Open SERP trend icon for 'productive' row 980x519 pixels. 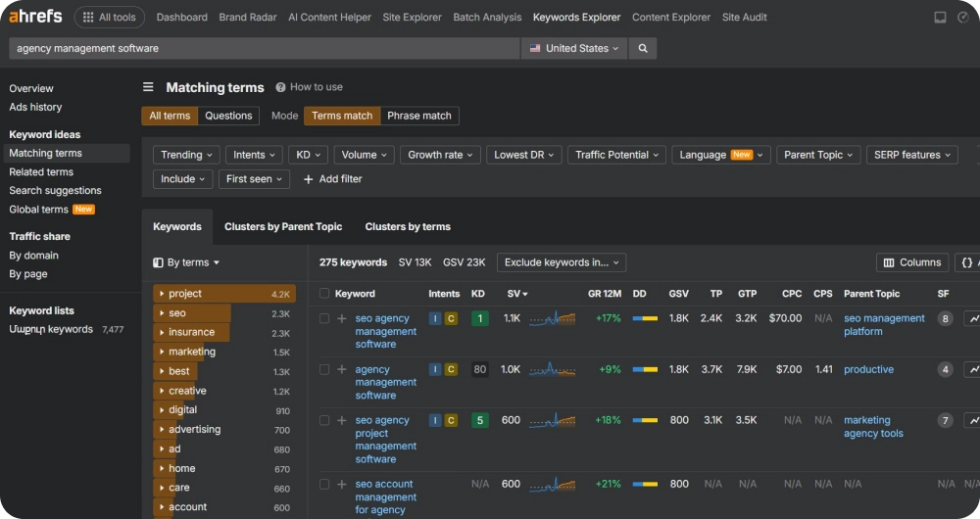972,370
